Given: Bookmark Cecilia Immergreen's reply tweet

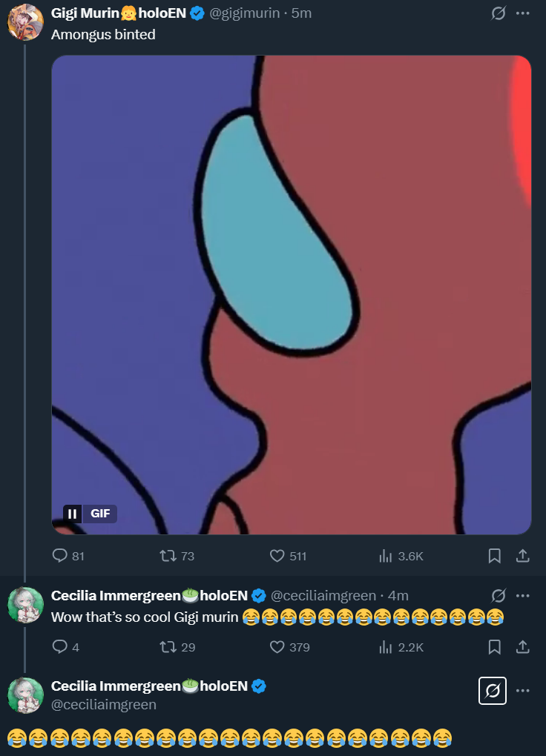Looking at the screenshot, I should point(495,647).
